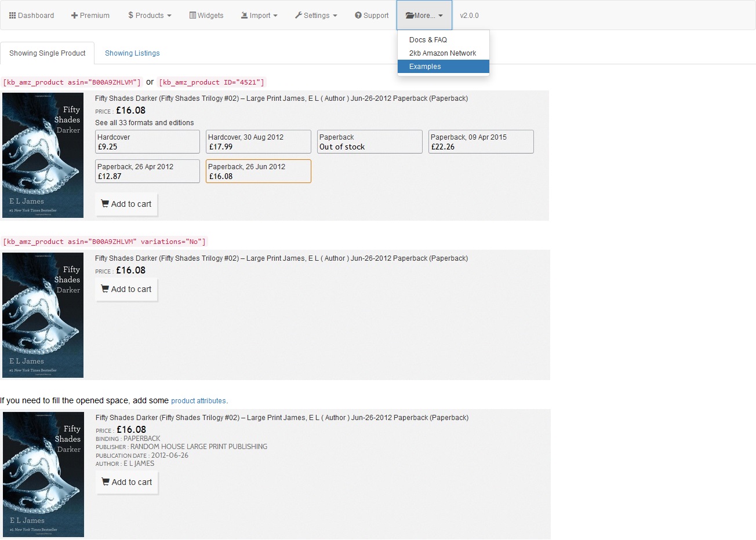
Task: Click the Support question mark icon
Action: coord(358,16)
